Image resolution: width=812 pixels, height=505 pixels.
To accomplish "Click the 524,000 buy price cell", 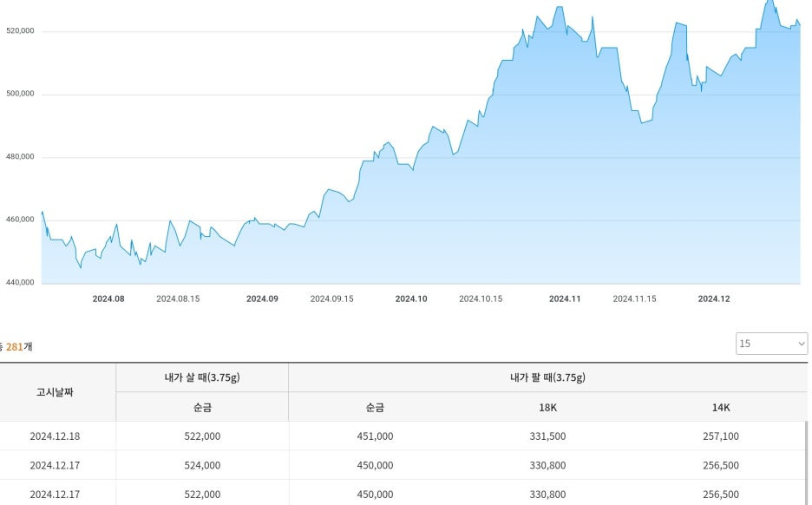I will pyautogui.click(x=202, y=465).
